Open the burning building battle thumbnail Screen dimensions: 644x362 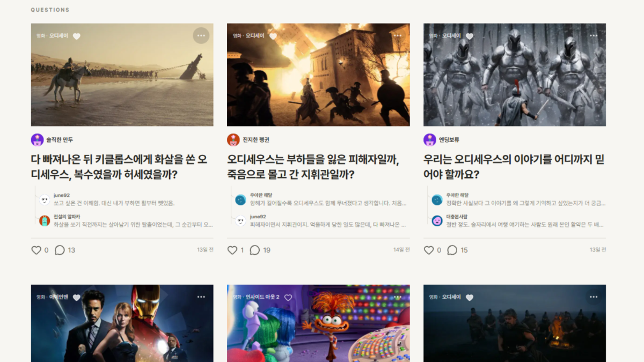[x=318, y=75]
